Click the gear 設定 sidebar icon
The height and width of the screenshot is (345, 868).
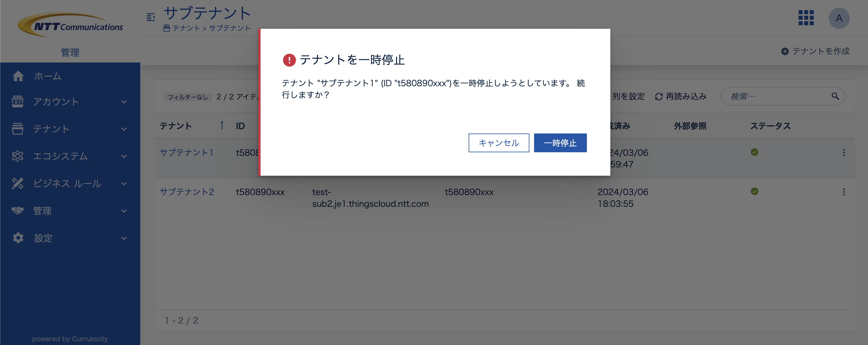[18, 238]
